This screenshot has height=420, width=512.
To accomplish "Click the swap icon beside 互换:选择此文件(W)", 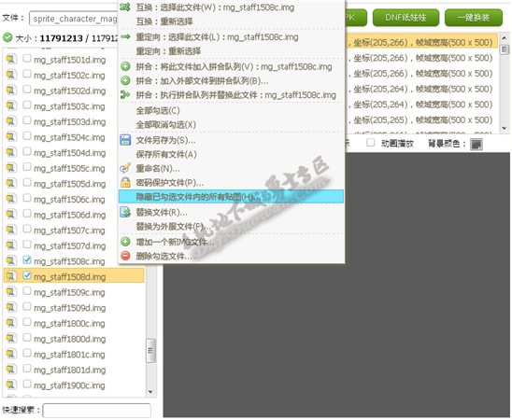I will coord(125,7).
